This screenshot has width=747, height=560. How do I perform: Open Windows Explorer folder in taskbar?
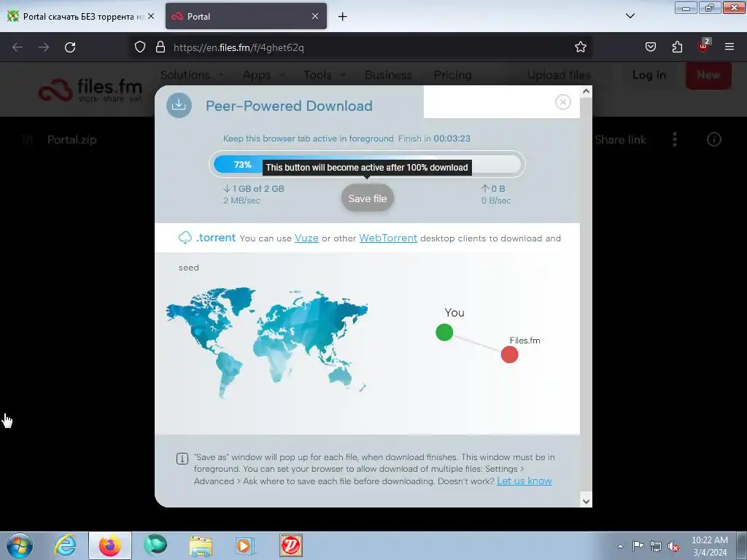pos(201,545)
